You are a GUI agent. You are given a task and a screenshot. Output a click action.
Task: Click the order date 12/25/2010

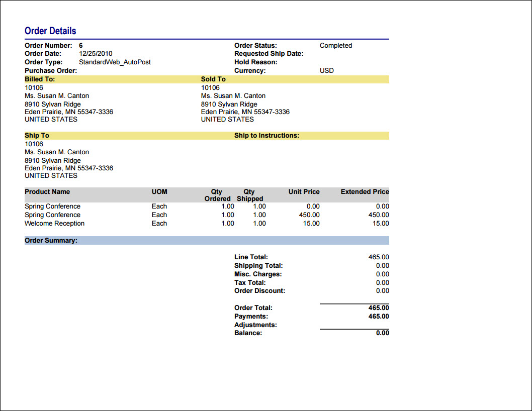[x=96, y=54]
